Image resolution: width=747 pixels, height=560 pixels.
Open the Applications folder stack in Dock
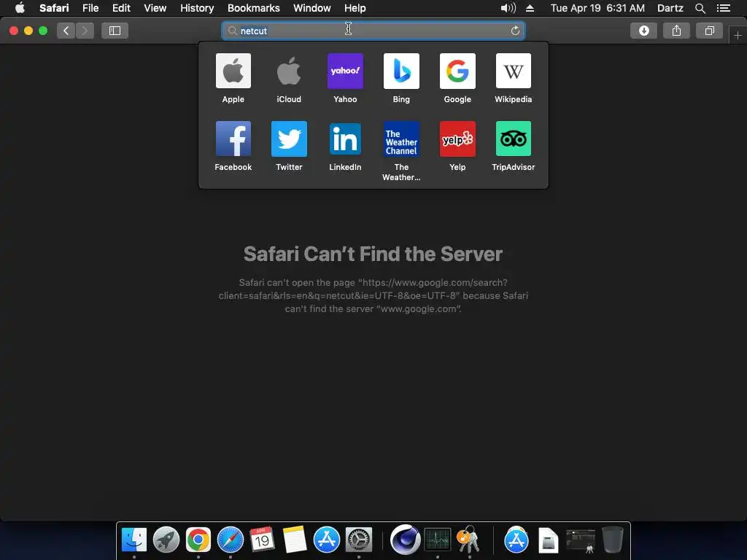516,540
